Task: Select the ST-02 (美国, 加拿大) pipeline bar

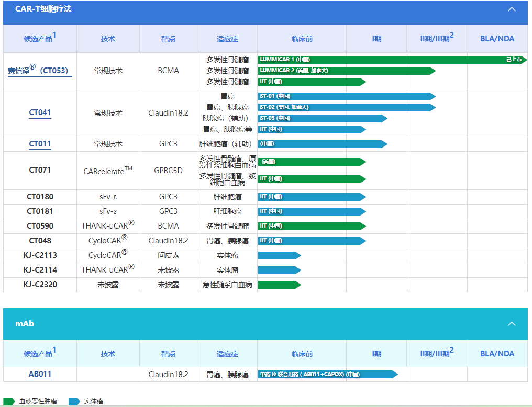Action: click(346, 107)
